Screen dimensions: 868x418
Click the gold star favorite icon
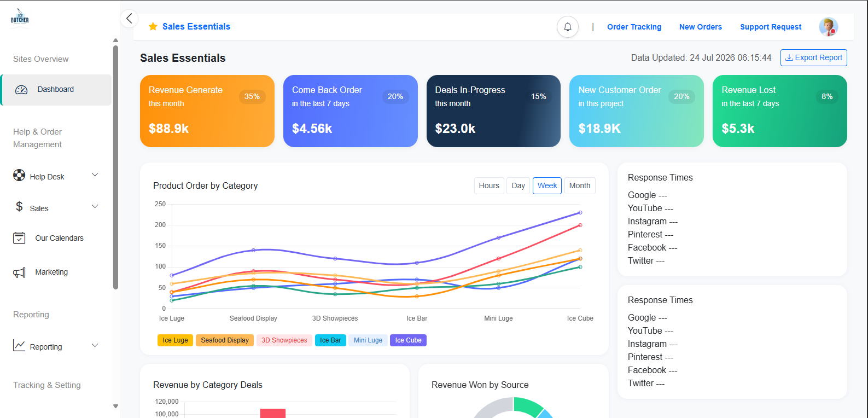(x=153, y=26)
